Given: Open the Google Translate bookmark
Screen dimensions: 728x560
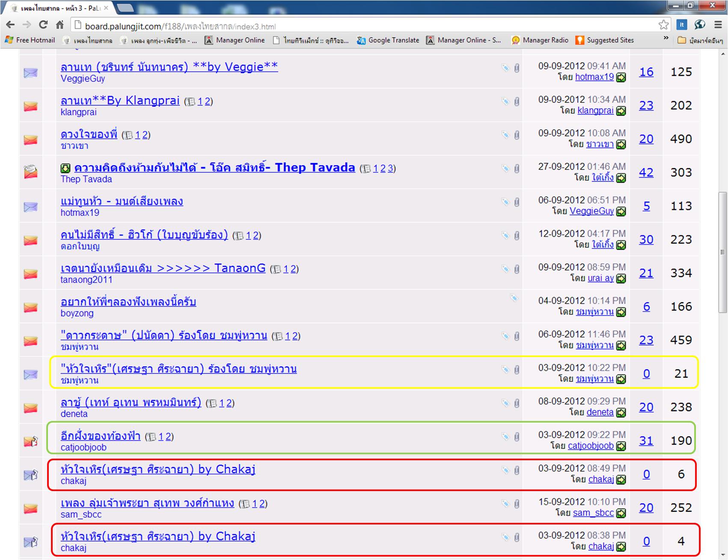Looking at the screenshot, I should click(x=388, y=40).
